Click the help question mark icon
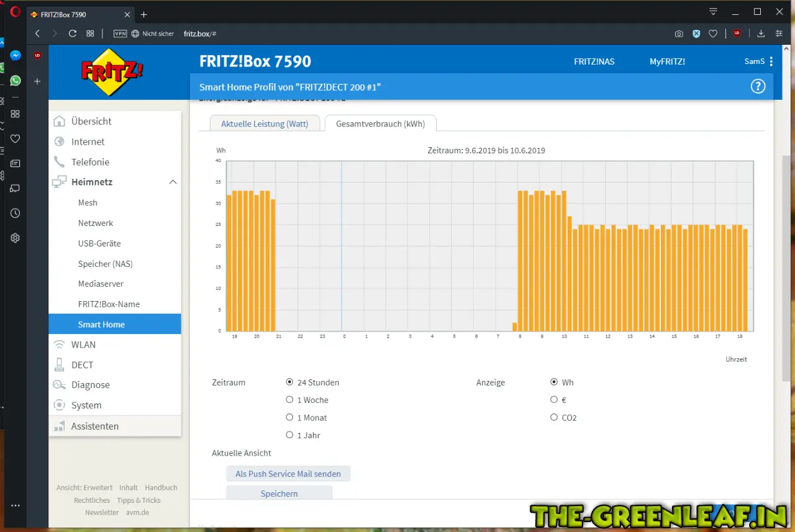 click(758, 87)
